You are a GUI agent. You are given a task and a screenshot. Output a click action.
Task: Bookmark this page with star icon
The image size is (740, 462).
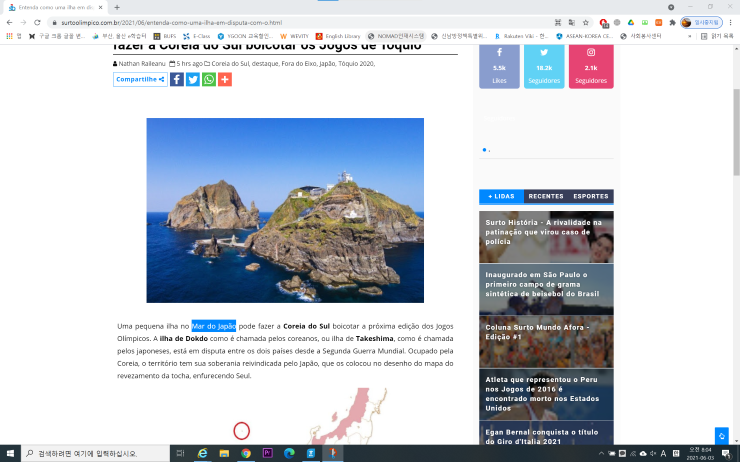tap(585, 22)
